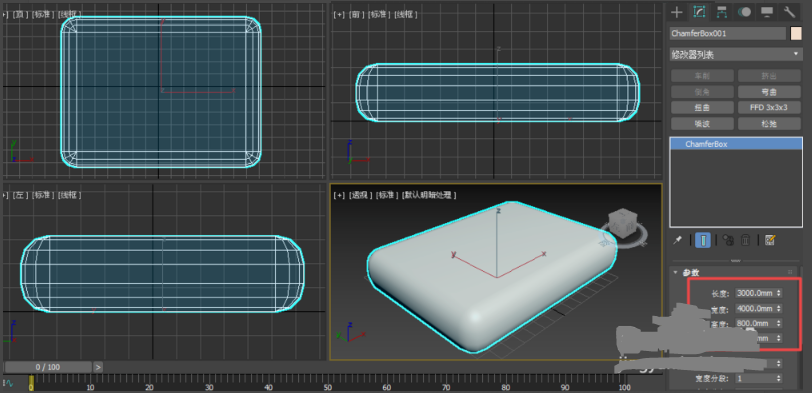Toggle the Pin Stack icon
Image resolution: width=812 pixels, height=393 pixels.
click(677, 240)
